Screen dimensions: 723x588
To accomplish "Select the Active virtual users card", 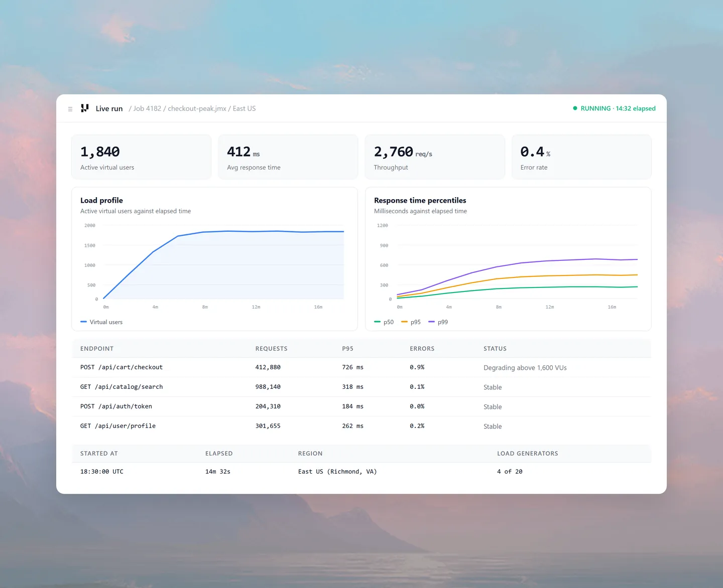I will coord(142,157).
